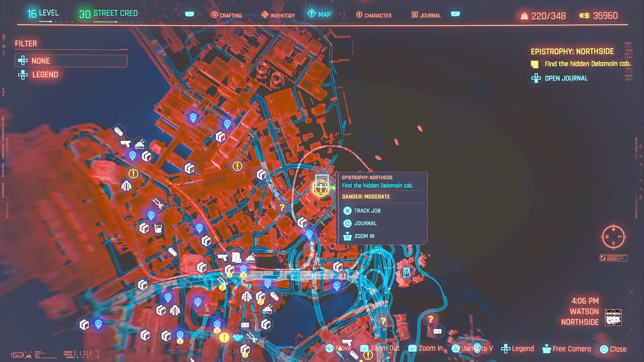Click the gig cube icon near top center

pyautogui.click(x=220, y=136)
